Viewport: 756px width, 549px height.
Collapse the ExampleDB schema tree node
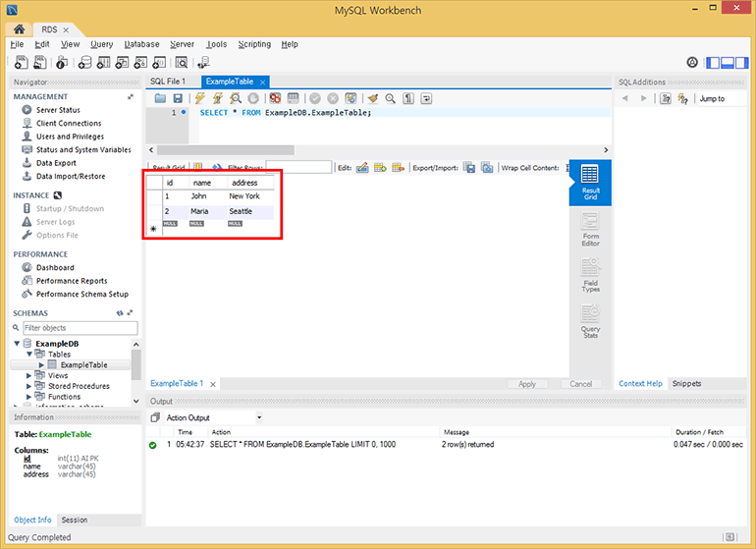[18, 344]
